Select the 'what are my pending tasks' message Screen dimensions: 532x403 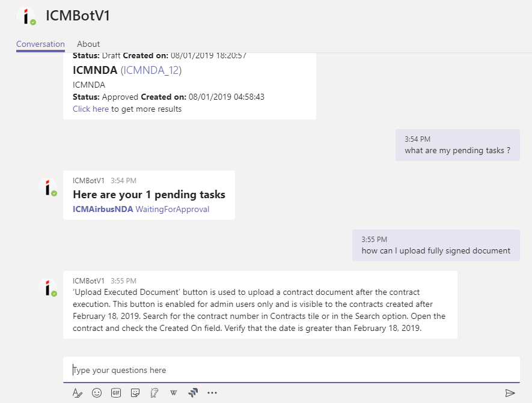pos(457,150)
